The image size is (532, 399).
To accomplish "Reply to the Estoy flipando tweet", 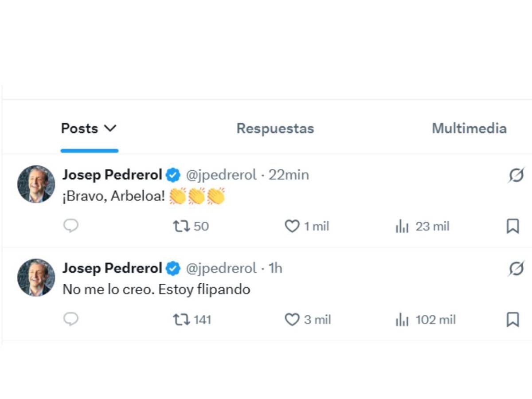I will point(70,319).
